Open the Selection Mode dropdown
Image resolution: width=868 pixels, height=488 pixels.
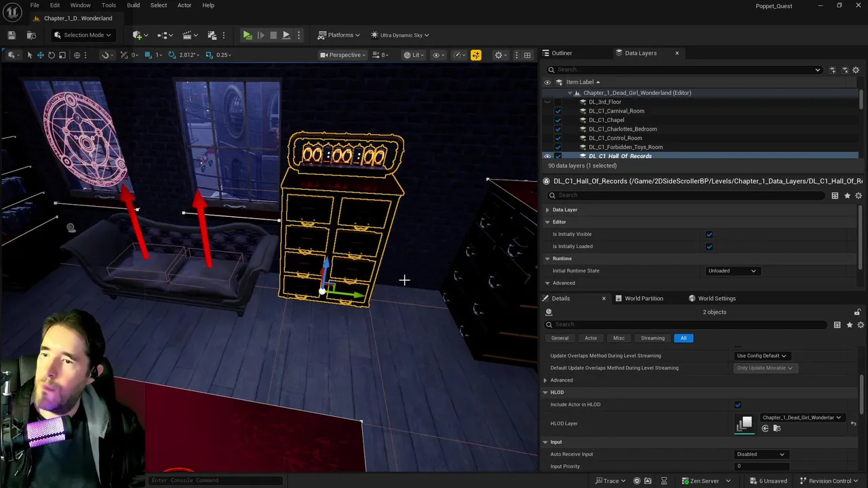tap(82, 35)
